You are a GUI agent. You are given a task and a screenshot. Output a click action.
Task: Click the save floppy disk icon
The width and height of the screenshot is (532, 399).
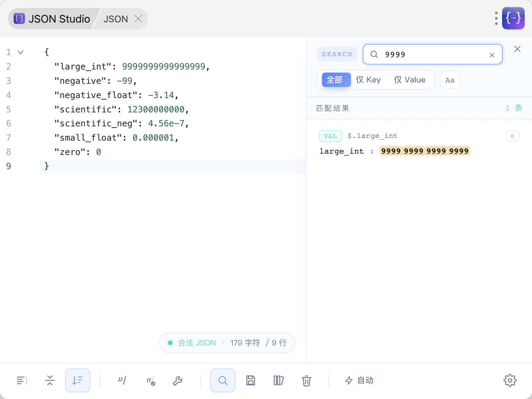(x=251, y=380)
